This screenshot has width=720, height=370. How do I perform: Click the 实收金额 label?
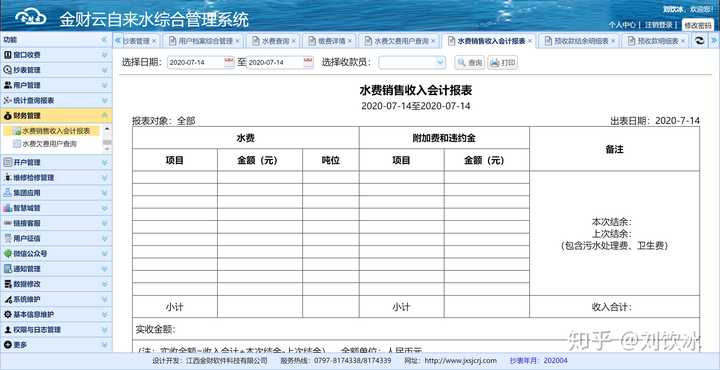coord(156,330)
